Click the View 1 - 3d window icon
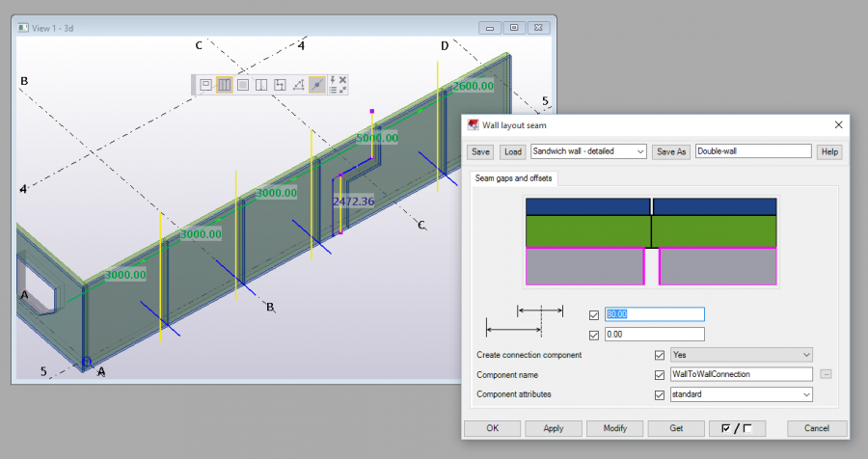This screenshot has width=868, height=459. 23,28
